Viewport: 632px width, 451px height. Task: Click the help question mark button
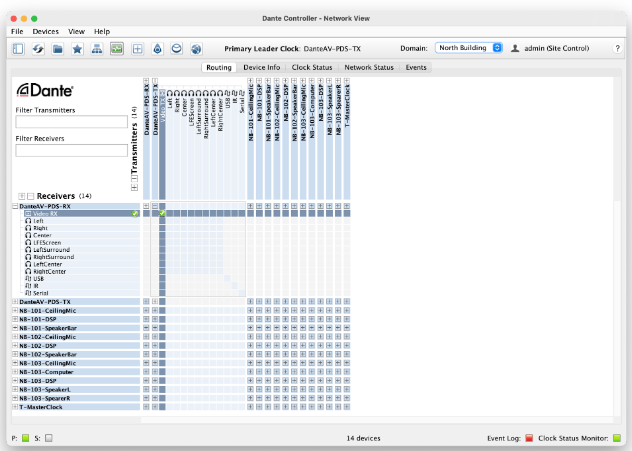coord(617,48)
